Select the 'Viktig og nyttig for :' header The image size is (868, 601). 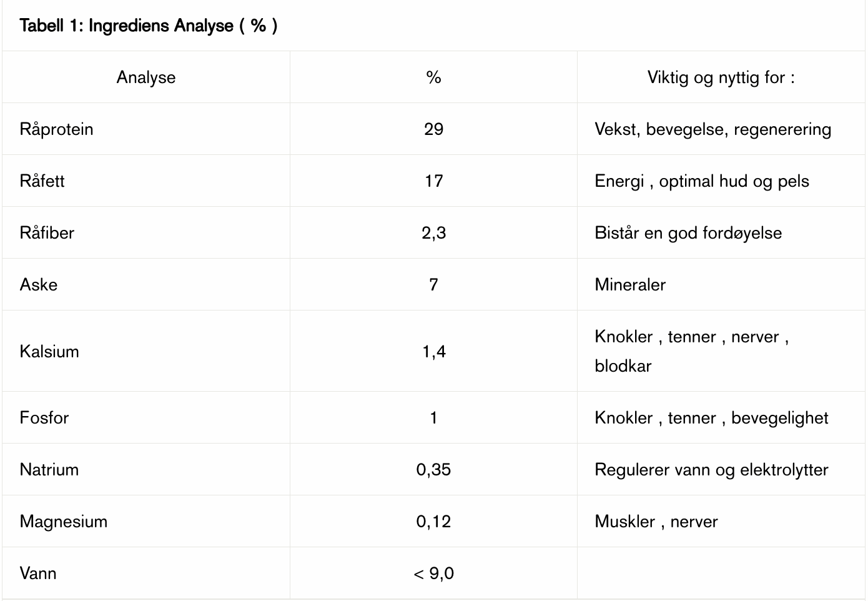click(x=721, y=77)
